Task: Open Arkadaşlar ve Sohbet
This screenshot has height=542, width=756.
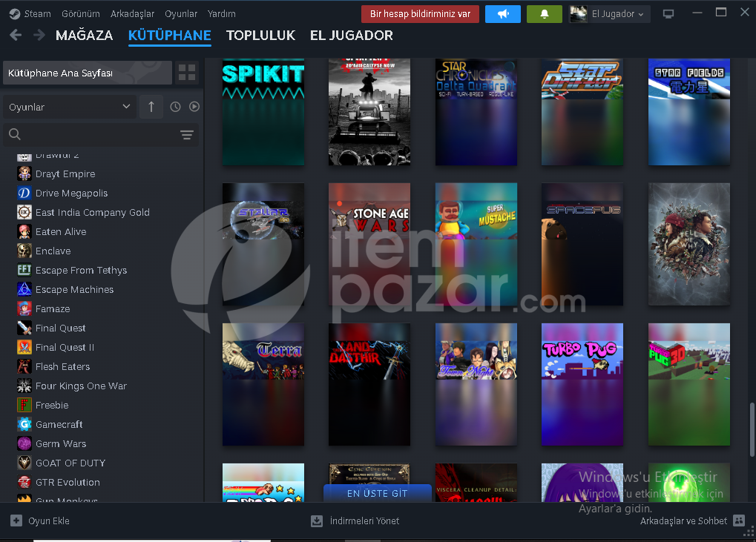Action: (x=684, y=520)
